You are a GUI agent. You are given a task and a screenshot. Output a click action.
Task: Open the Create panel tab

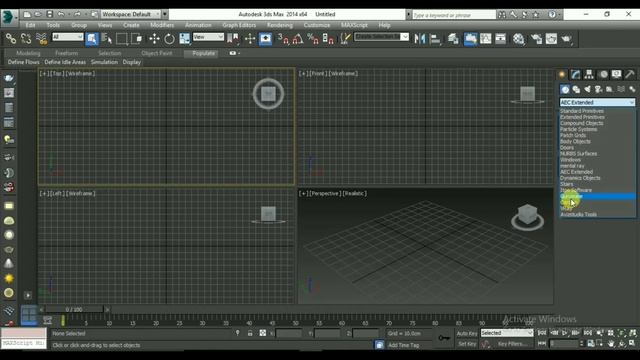pos(562,74)
